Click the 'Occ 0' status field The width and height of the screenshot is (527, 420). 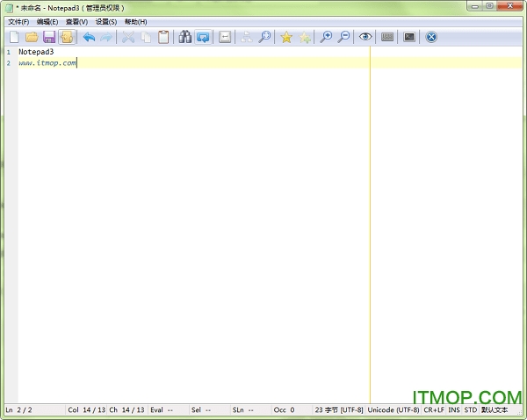click(292, 410)
